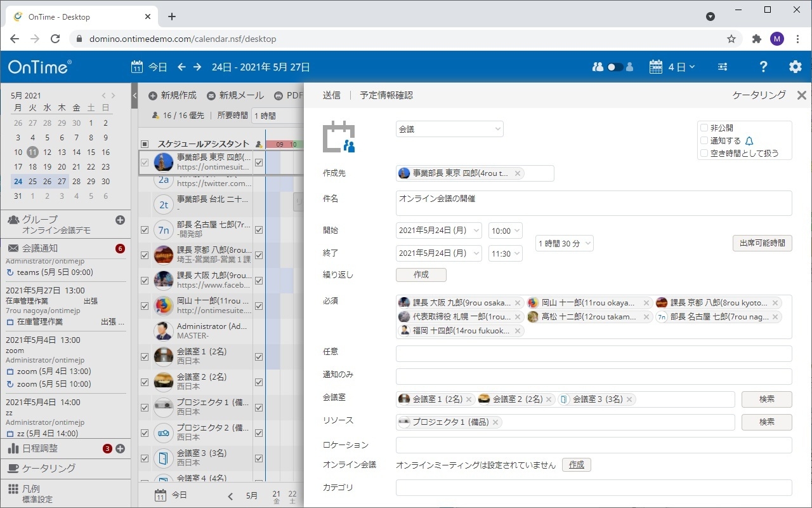Screen dimensions: 812x508
Task: Click the plus icon next to 日程調整
Action: [x=121, y=448]
